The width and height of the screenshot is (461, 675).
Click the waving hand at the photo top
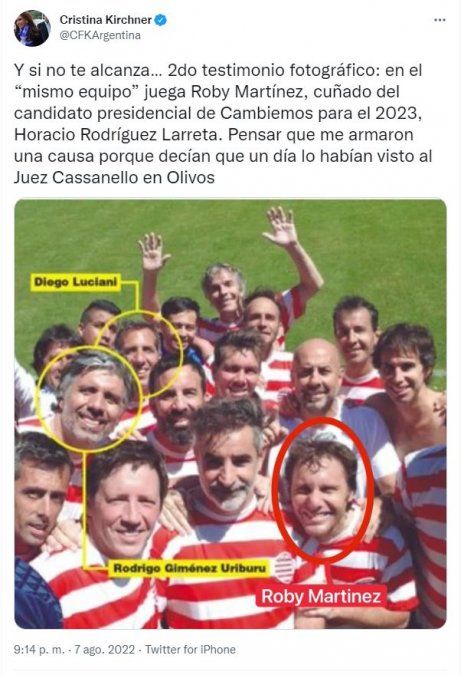281,226
